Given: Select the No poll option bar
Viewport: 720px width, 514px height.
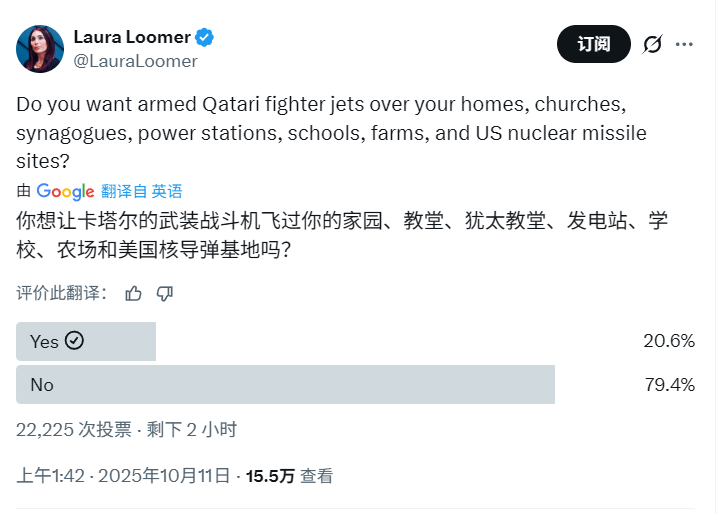Looking at the screenshot, I should pos(285,384).
